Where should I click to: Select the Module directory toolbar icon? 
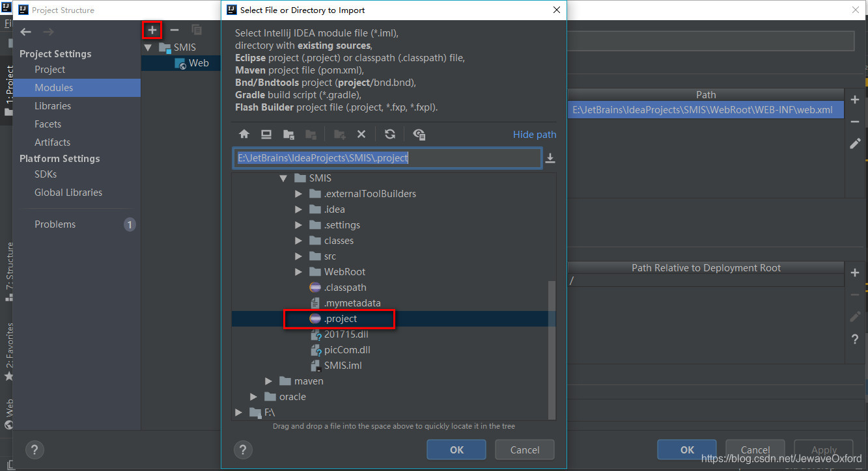pos(311,134)
